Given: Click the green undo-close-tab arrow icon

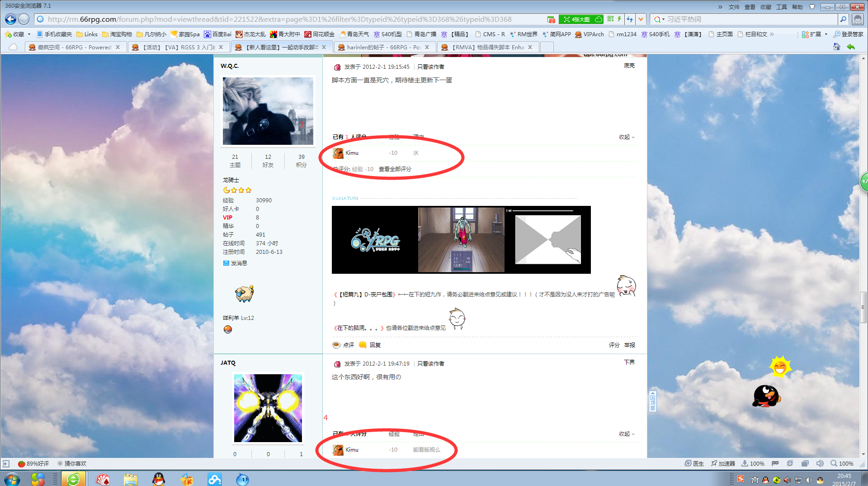Looking at the screenshot, I should [851, 47].
